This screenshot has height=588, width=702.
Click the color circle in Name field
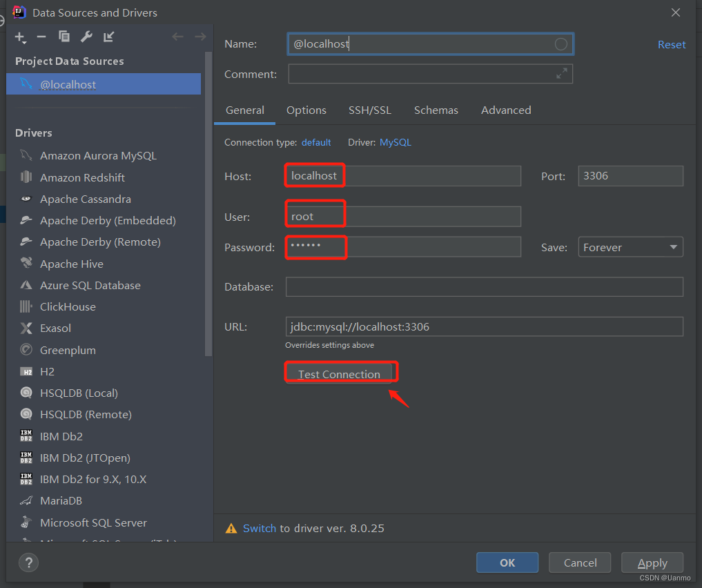561,44
